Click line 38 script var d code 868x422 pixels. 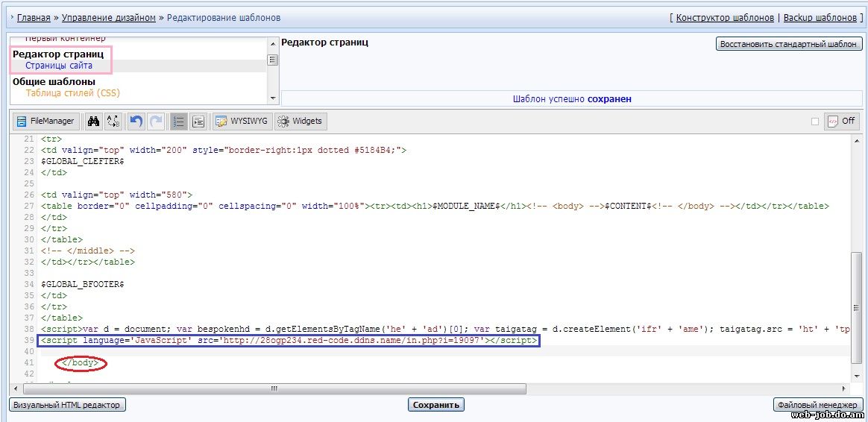point(444,328)
